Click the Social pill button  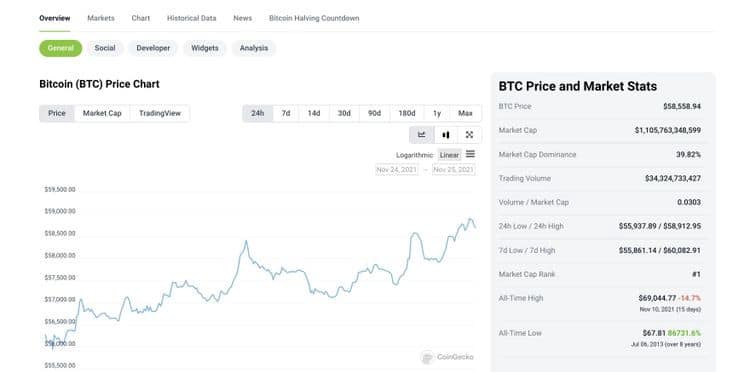coord(105,48)
